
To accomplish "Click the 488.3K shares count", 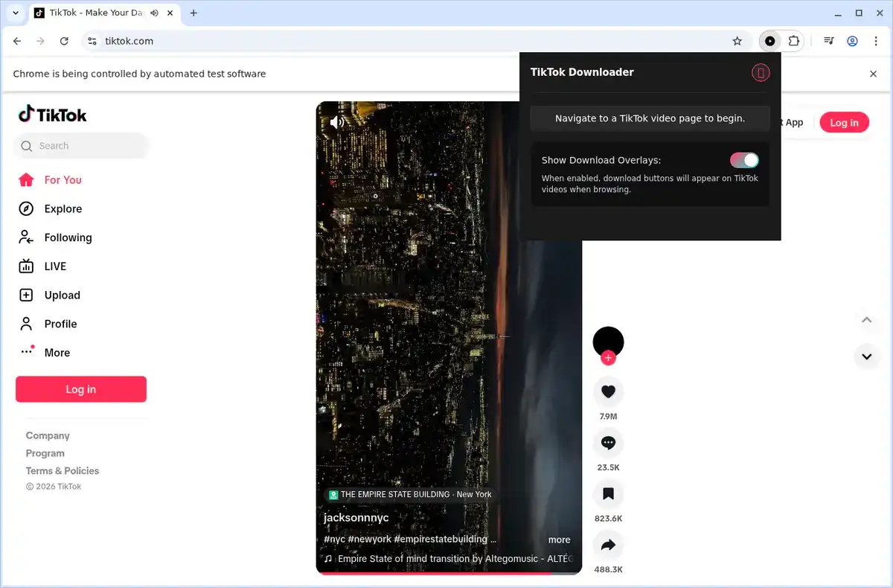I will (x=608, y=569).
